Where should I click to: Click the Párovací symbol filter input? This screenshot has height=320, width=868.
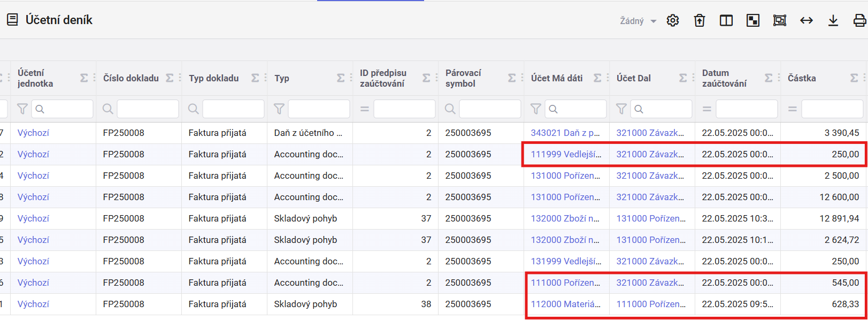(490, 109)
